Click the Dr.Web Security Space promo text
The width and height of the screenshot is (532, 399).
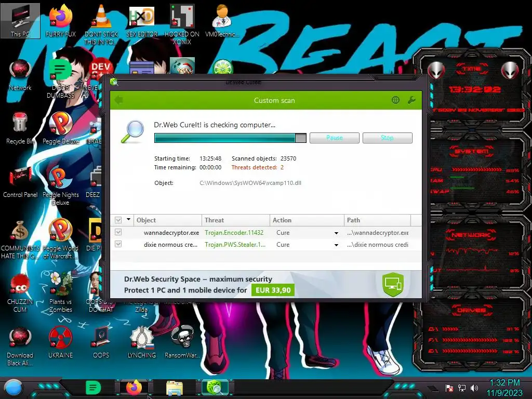tap(198, 279)
